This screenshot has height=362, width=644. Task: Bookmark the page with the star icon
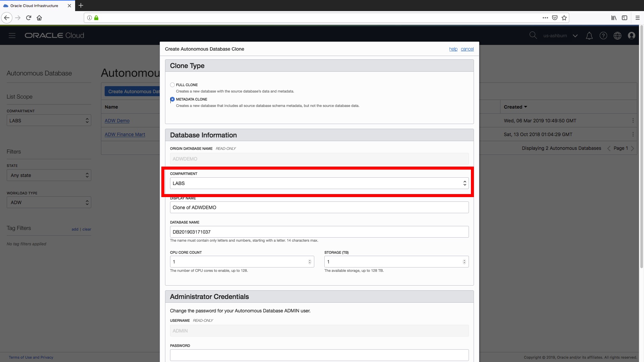tap(564, 18)
